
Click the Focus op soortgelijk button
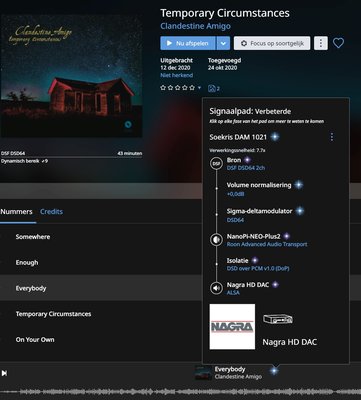[x=272, y=43]
